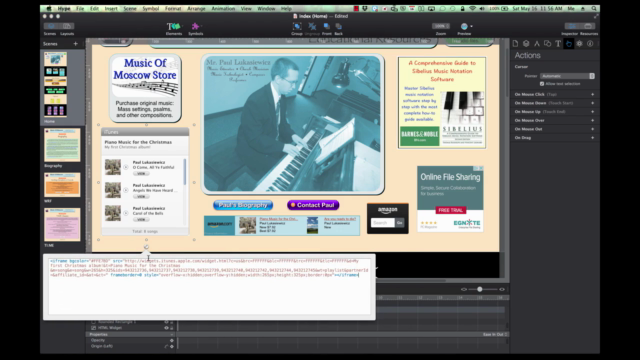Click the Paul's Biography button
The width and height of the screenshot is (640, 360).
pyautogui.click(x=243, y=205)
